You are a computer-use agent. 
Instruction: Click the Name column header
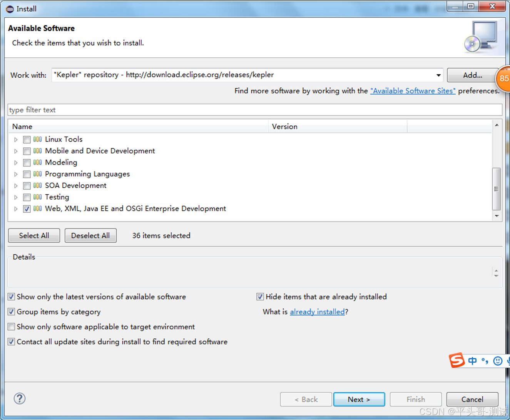point(138,127)
